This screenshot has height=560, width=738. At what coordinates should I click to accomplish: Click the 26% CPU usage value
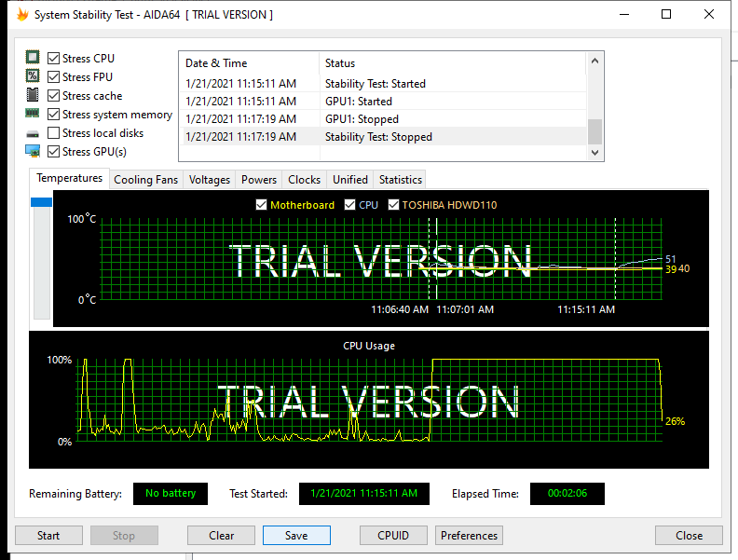pyautogui.click(x=675, y=422)
